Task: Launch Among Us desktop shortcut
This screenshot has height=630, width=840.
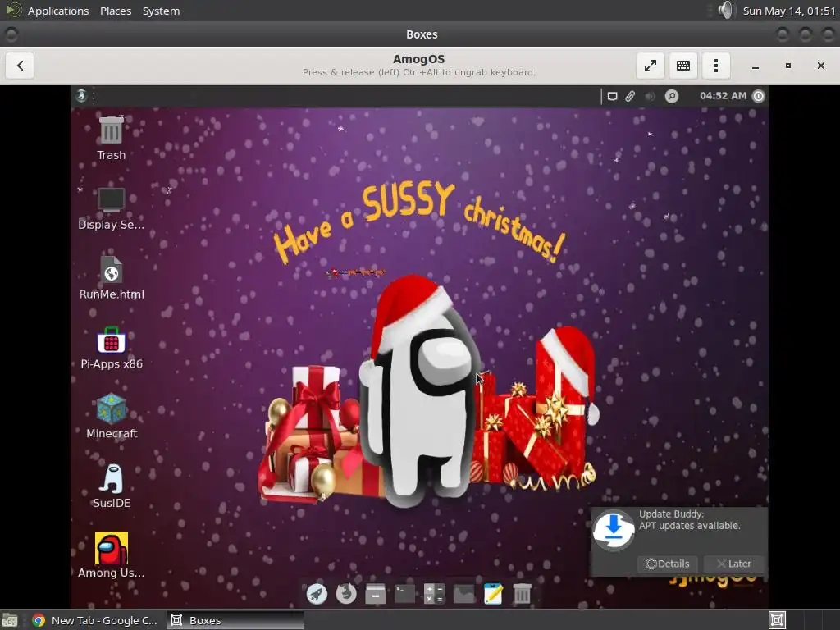Action: pyautogui.click(x=111, y=555)
